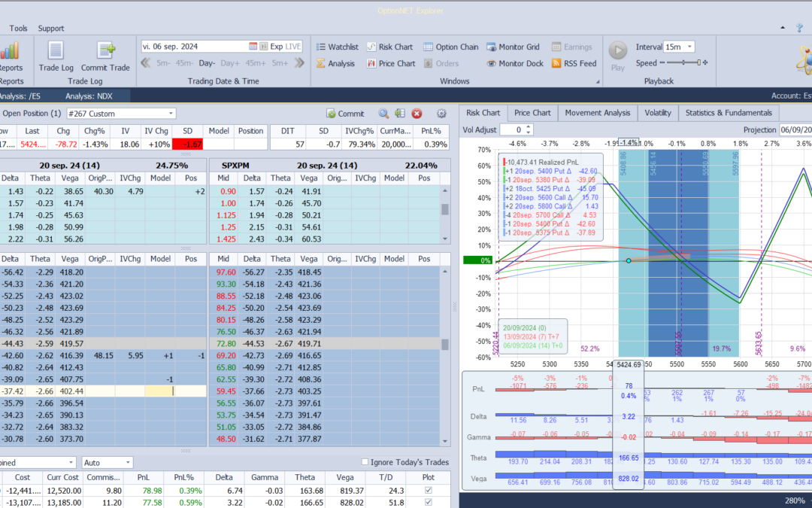This screenshot has width=812, height=508.
Task: Open the calendar date picker icon
Action: [253, 46]
